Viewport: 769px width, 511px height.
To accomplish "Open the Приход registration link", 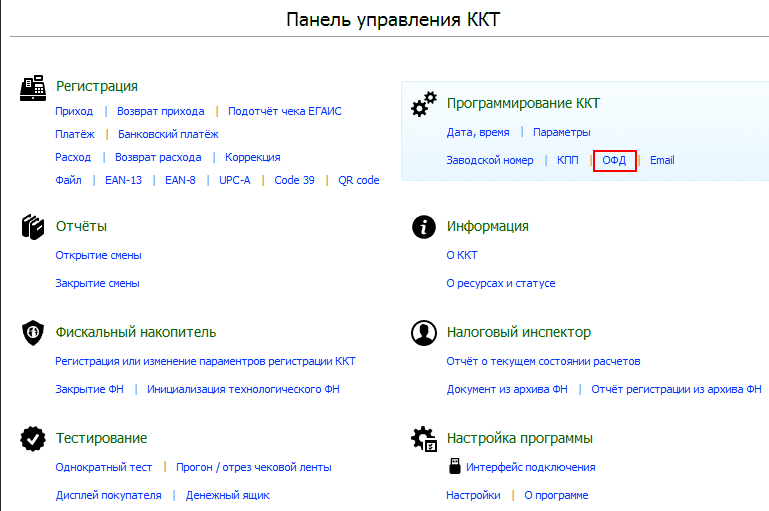I will point(74,111).
